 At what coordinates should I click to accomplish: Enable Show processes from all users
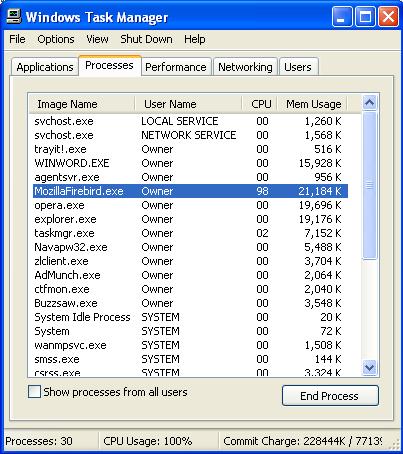34,392
